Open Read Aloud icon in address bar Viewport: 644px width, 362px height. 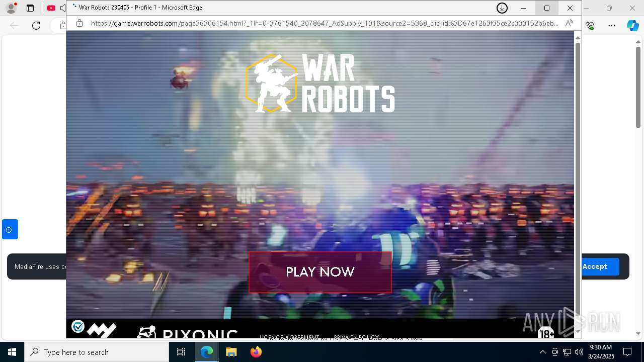point(569,23)
